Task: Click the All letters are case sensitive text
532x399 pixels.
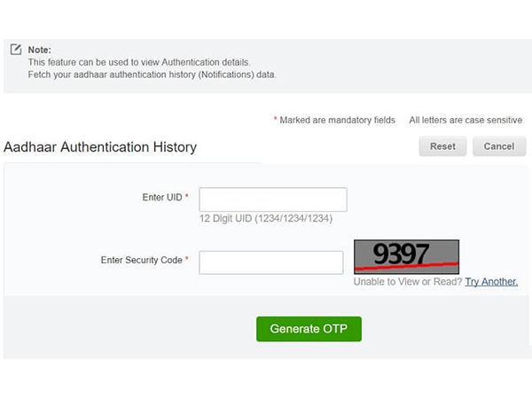Action: click(466, 120)
